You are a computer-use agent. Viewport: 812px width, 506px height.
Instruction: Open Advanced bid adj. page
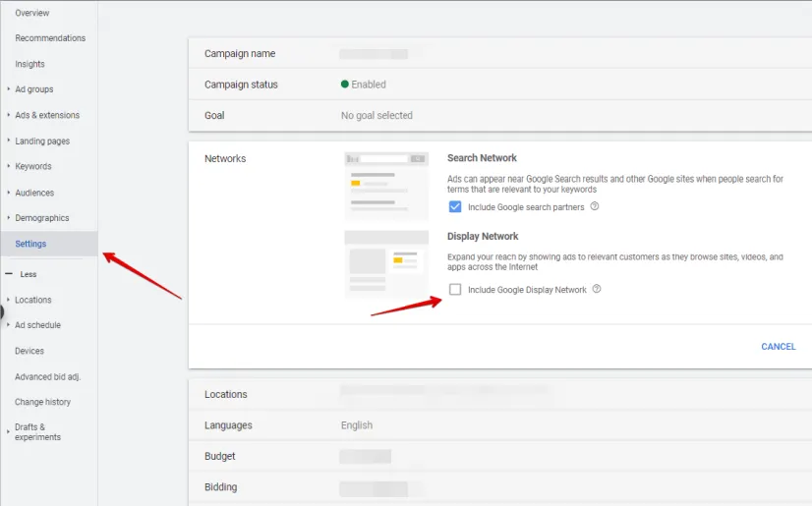click(x=47, y=376)
